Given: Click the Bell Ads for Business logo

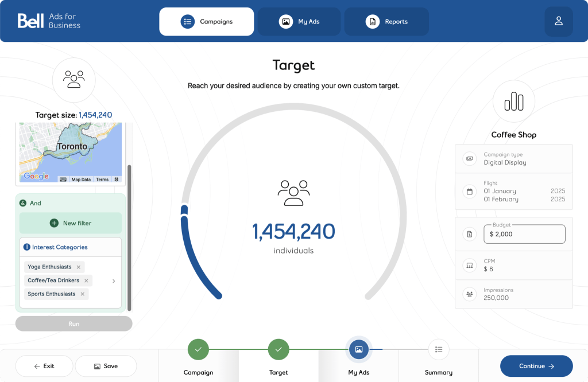Looking at the screenshot, I should point(49,21).
